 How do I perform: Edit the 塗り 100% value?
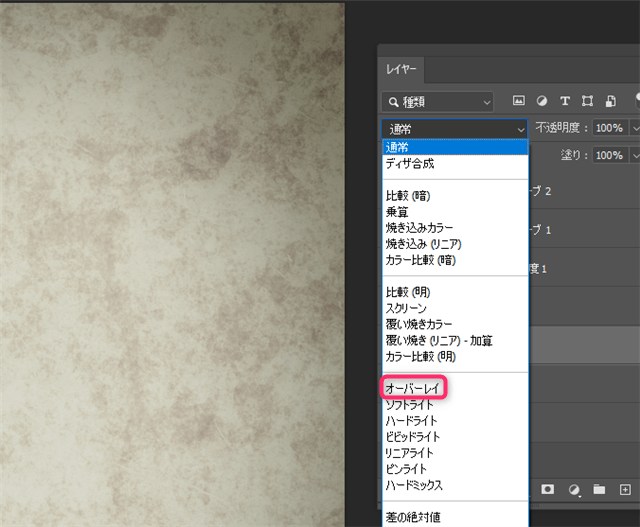click(x=609, y=155)
